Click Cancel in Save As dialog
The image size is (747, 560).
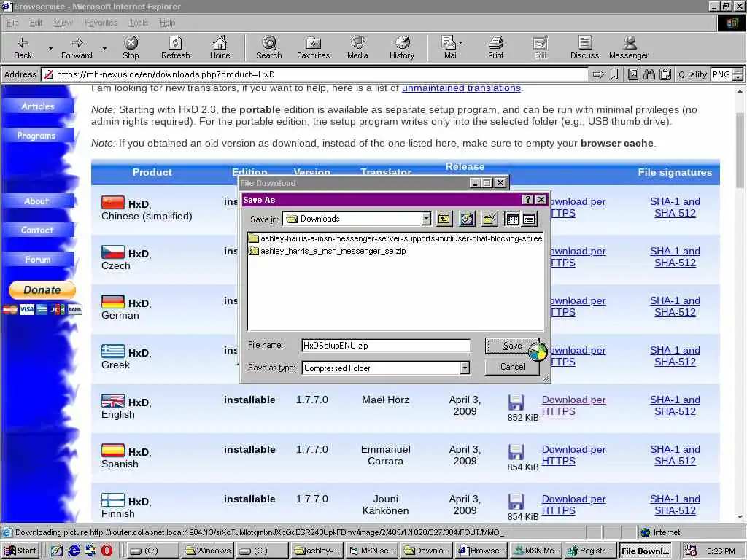pyautogui.click(x=512, y=367)
